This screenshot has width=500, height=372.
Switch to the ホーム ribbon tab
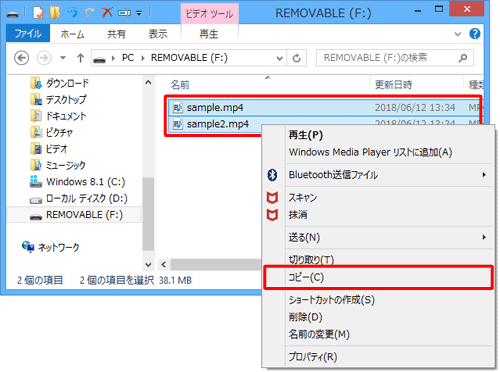pyautogui.click(x=72, y=34)
